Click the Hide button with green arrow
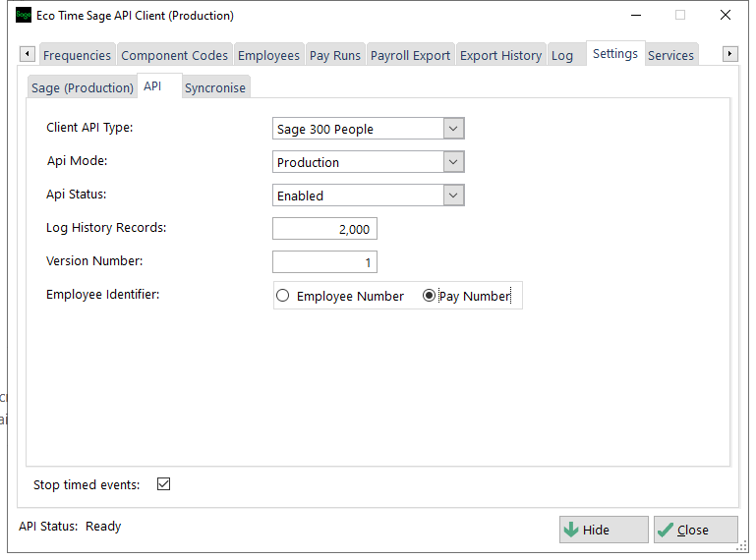 point(604,530)
